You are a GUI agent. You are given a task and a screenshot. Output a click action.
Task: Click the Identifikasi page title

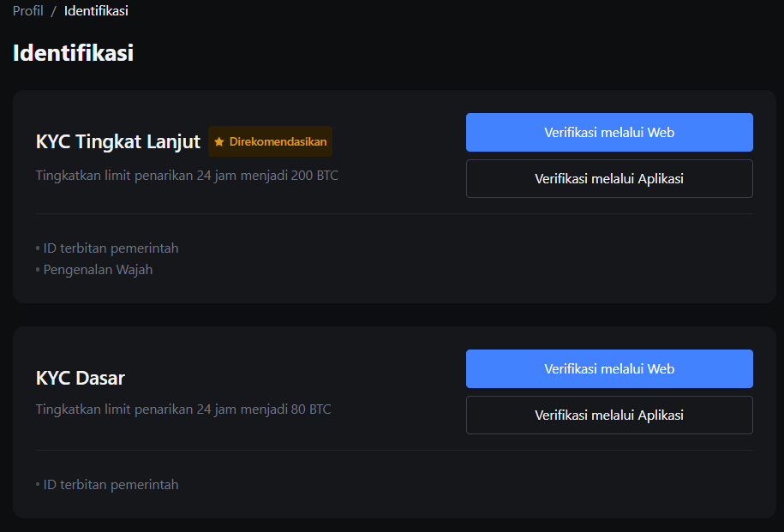tap(73, 52)
